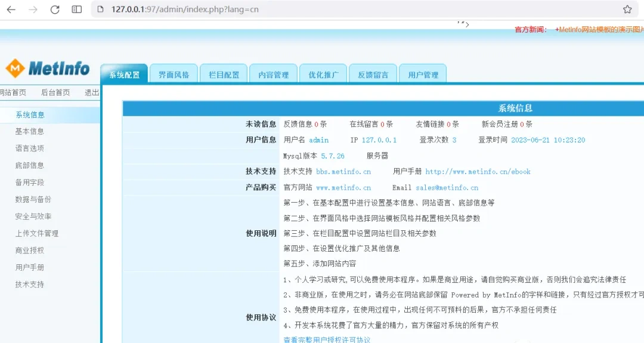Click the 登录次数 value 3
The width and height of the screenshot is (644, 343).
tap(454, 140)
